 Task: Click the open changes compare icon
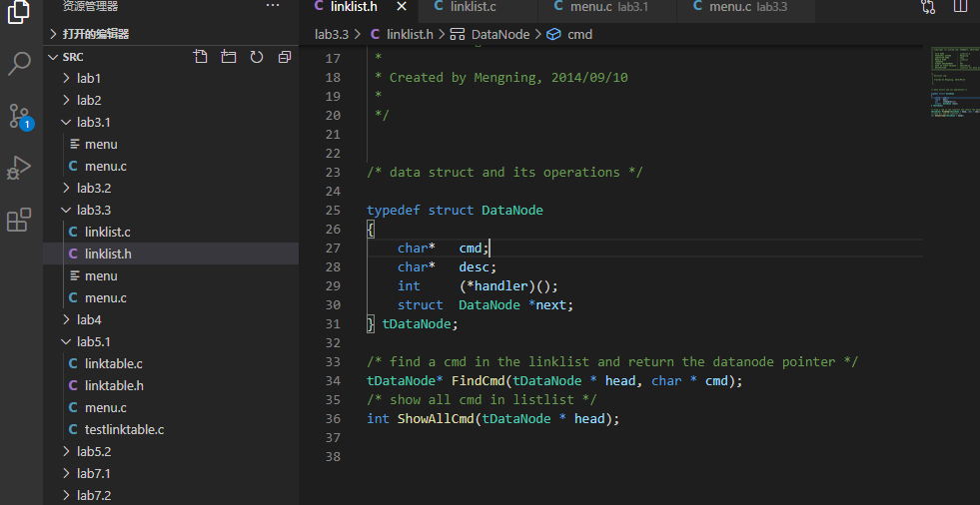(927, 7)
